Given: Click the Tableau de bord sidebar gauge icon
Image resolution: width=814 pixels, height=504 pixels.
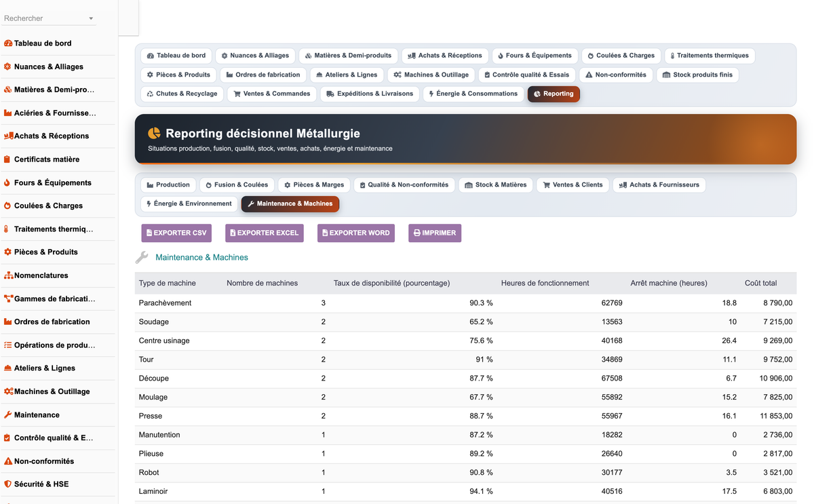Looking at the screenshot, I should point(8,43).
